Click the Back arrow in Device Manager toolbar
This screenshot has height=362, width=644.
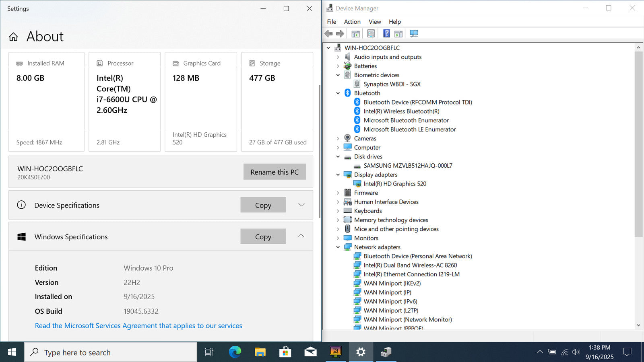pos(328,34)
